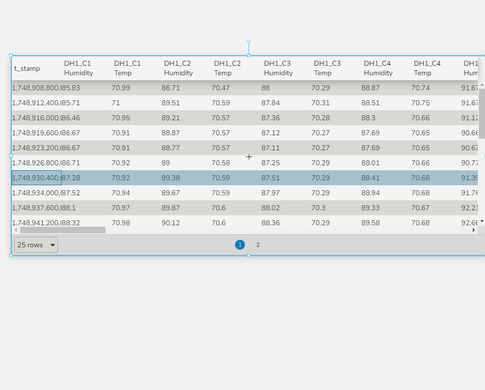The height and width of the screenshot is (390, 485).
Task: Select the current page 1 indicator
Action: (x=240, y=245)
